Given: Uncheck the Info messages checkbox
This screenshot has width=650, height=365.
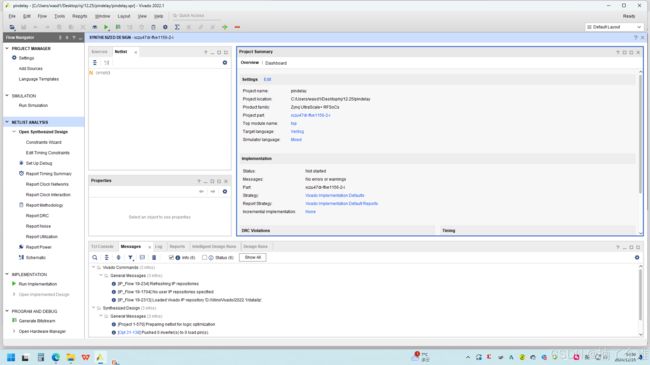Looking at the screenshot, I should [x=171, y=258].
